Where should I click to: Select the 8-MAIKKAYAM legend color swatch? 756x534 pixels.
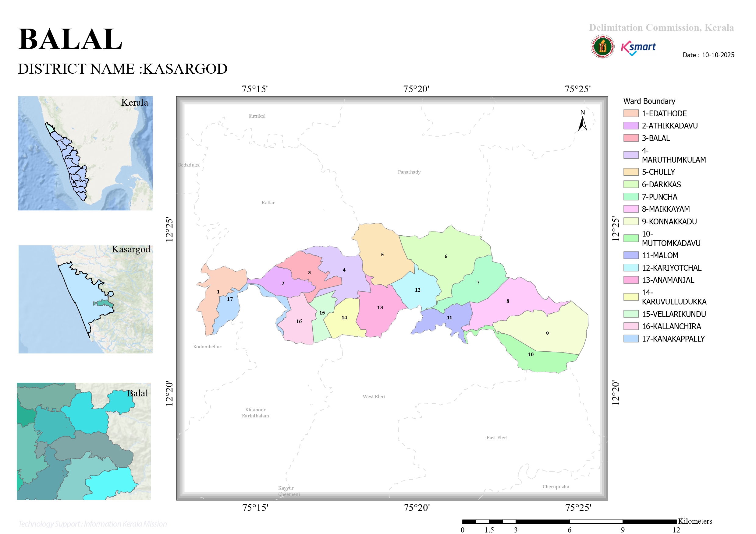pos(631,209)
